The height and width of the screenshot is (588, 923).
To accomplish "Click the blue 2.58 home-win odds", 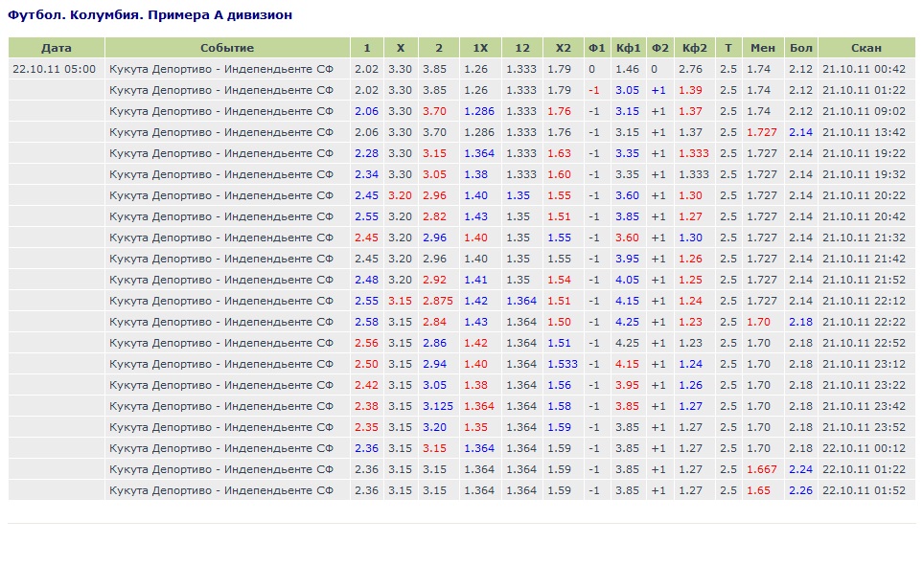I will [366, 322].
